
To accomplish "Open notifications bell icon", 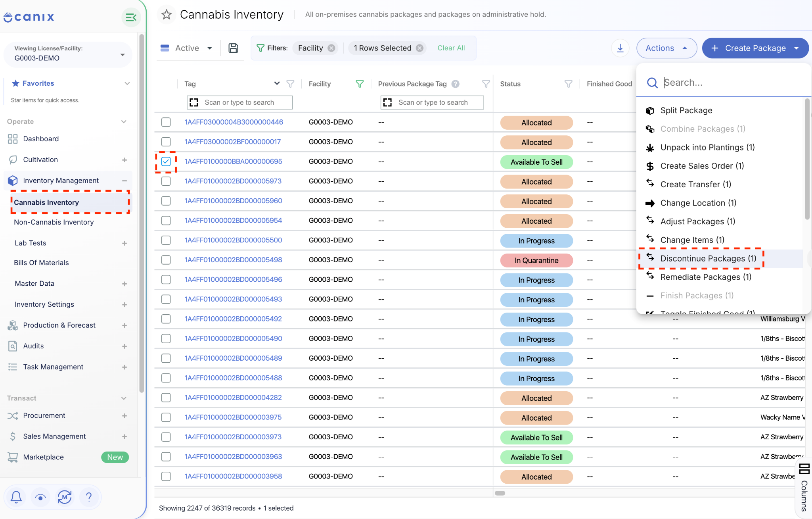I will pyautogui.click(x=16, y=497).
